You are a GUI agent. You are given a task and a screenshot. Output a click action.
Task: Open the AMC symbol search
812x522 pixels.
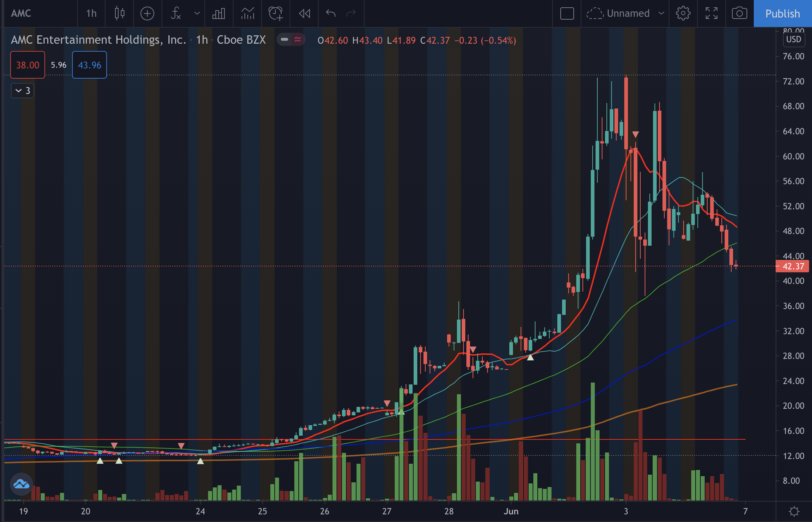pos(40,13)
